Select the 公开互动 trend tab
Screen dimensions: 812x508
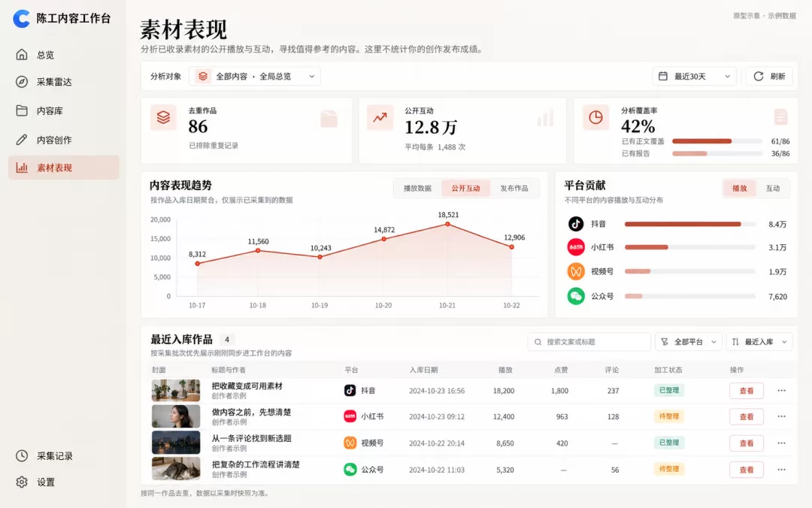point(465,188)
